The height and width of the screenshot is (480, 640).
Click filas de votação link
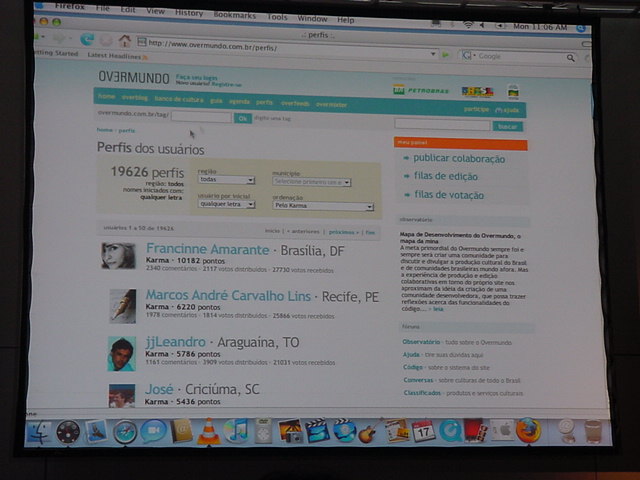point(449,195)
